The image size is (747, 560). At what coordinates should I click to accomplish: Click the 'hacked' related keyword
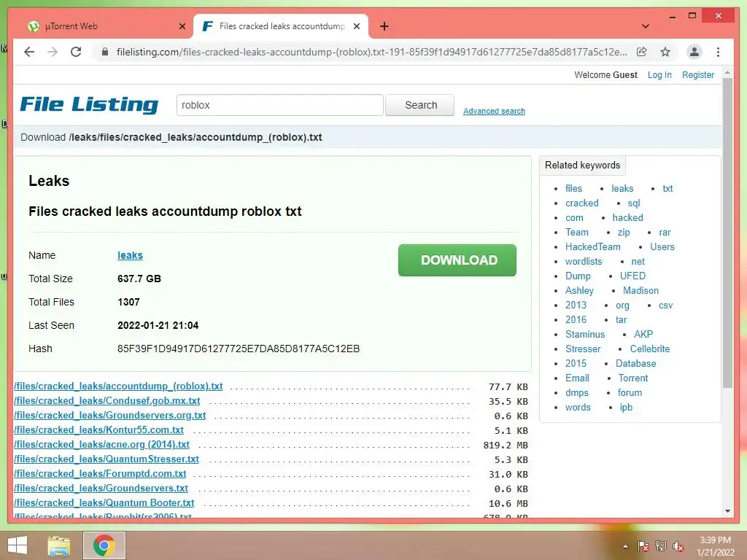pos(627,217)
